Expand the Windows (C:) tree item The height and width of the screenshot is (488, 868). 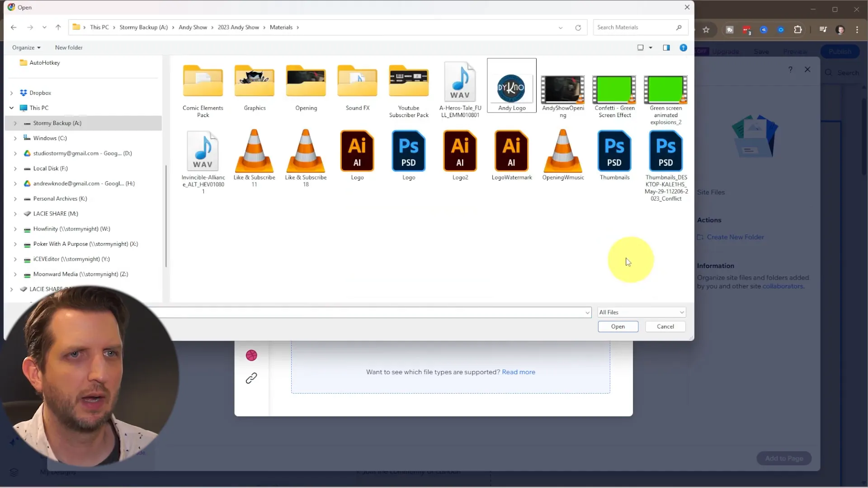(x=15, y=138)
